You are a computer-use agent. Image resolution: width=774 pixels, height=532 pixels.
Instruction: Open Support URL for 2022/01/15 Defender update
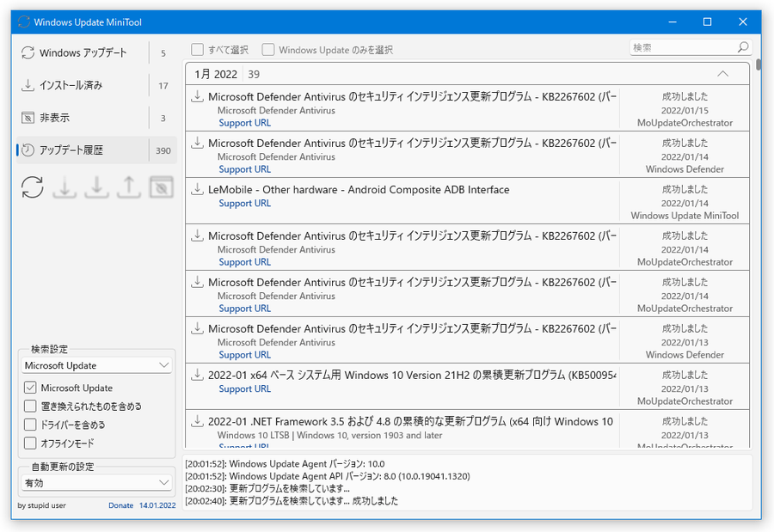coord(245,123)
